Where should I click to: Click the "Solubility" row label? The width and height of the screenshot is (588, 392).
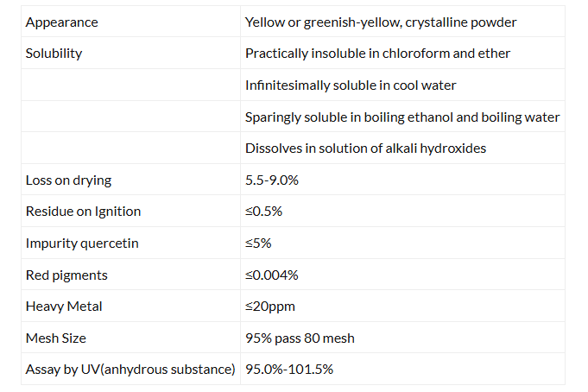[54, 54]
